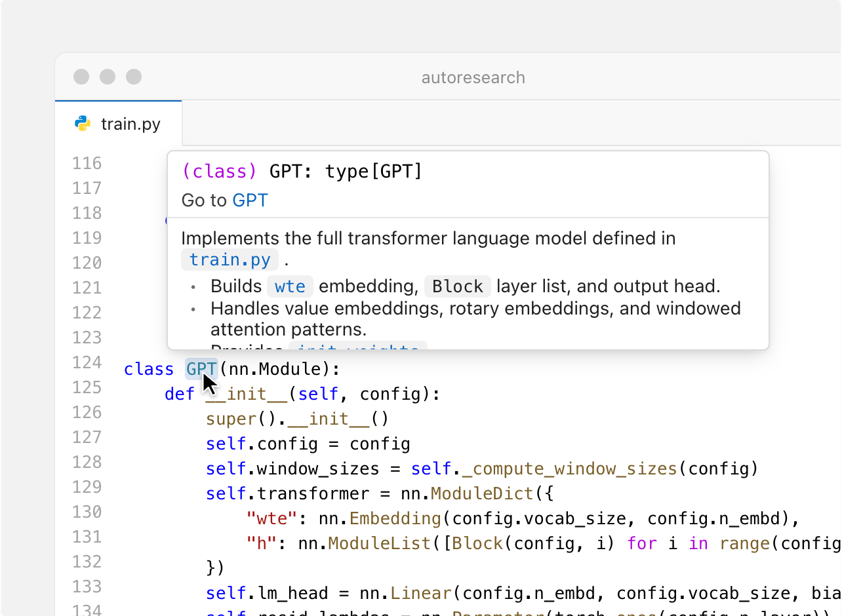The height and width of the screenshot is (616, 842).
Task: Click the 'autoresearch' window title
Action: (473, 77)
